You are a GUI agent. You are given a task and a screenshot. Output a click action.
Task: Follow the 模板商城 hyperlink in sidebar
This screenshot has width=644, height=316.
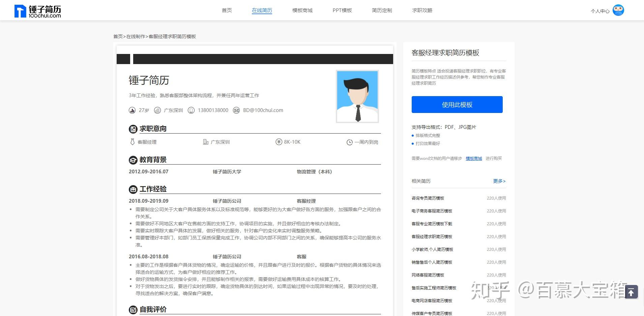pyautogui.click(x=474, y=159)
